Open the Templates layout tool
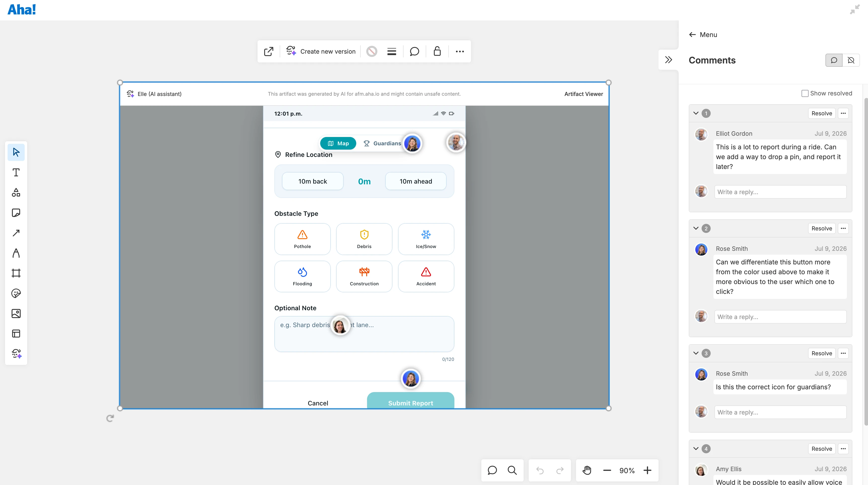The width and height of the screenshot is (868, 485). [16, 334]
